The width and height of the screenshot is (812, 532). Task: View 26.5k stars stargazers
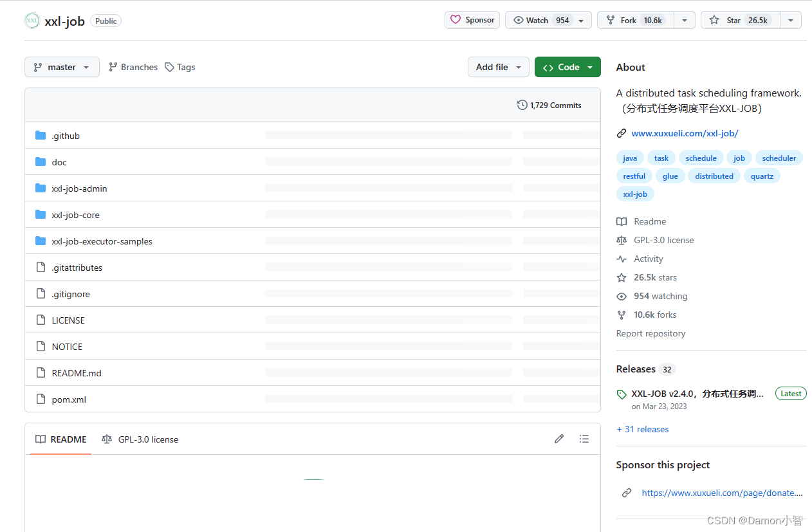click(x=647, y=277)
